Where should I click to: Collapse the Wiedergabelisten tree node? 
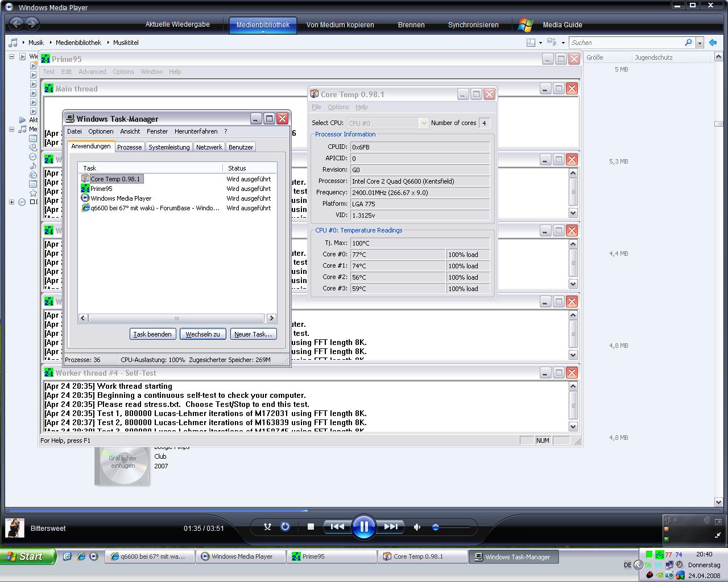pos(11,57)
